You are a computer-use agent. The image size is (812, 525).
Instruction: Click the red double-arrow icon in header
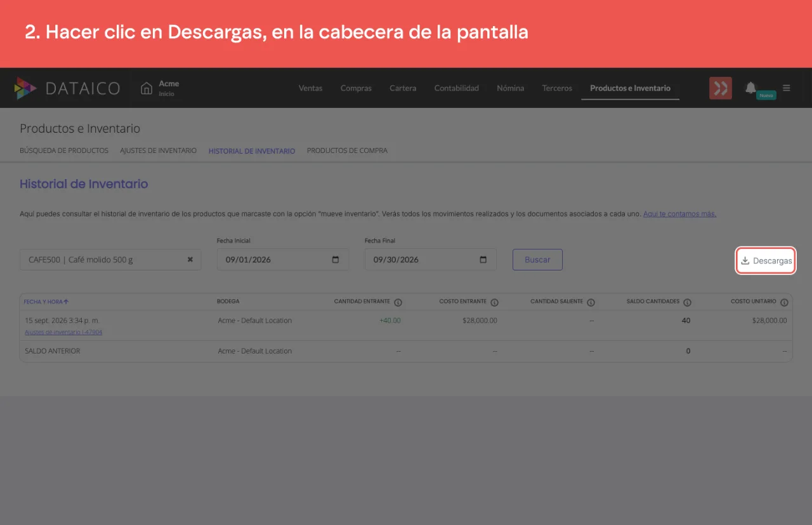pyautogui.click(x=721, y=88)
